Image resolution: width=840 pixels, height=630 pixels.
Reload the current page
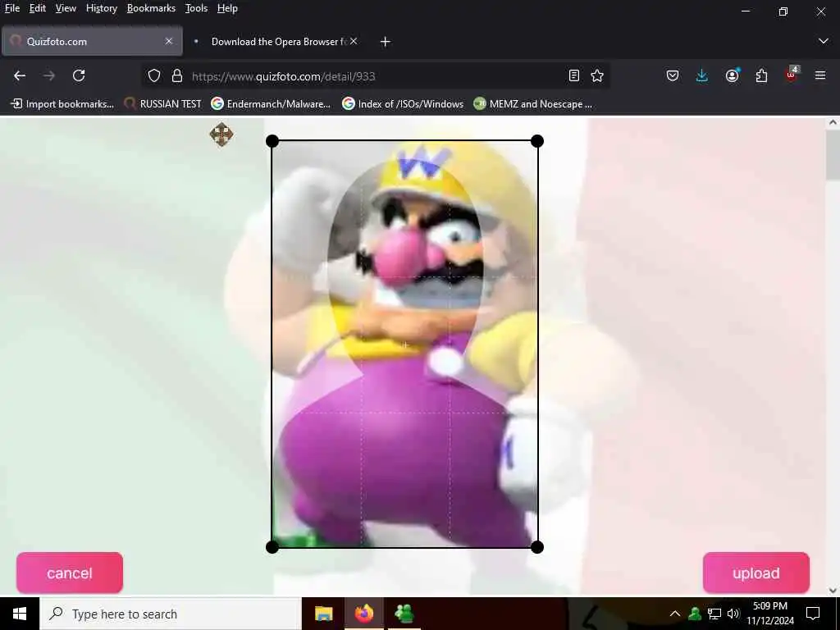(x=79, y=76)
